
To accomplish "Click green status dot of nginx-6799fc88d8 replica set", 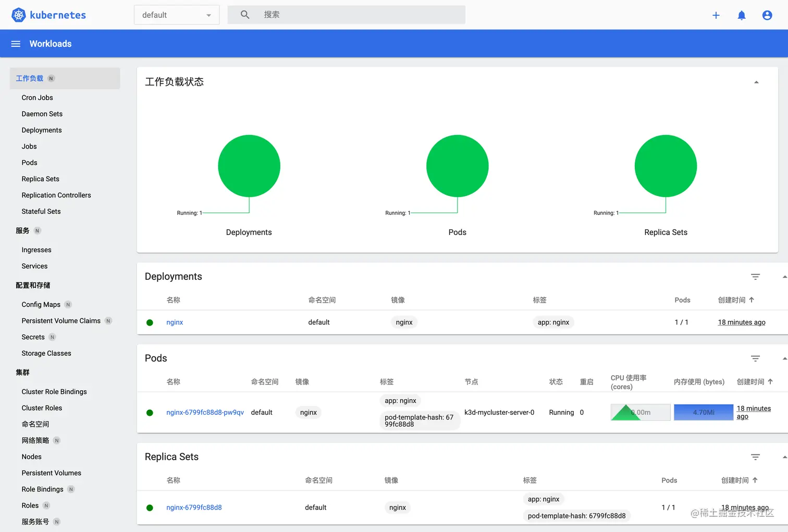I will click(x=150, y=508).
